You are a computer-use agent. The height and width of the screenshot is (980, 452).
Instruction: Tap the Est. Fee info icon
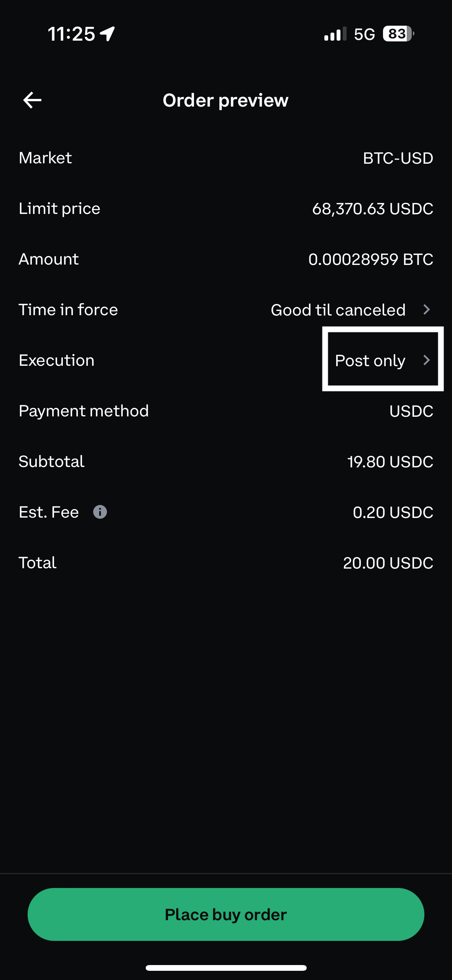coord(100,512)
